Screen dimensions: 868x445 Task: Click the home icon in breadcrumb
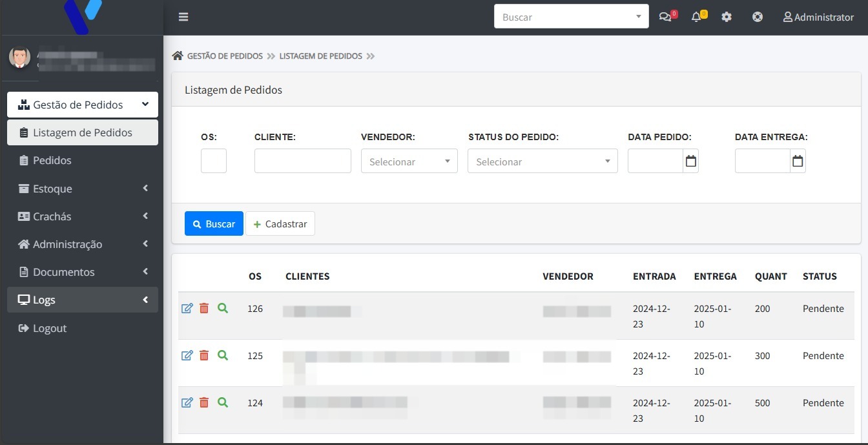tap(178, 56)
